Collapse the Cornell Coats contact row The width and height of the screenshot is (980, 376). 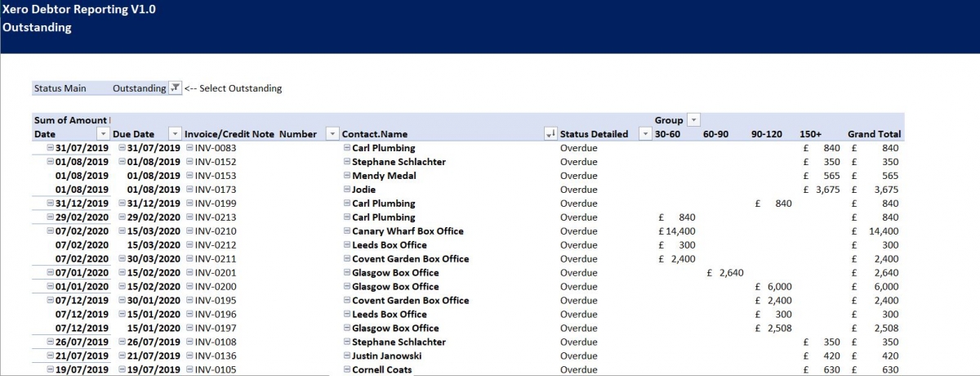click(346, 370)
